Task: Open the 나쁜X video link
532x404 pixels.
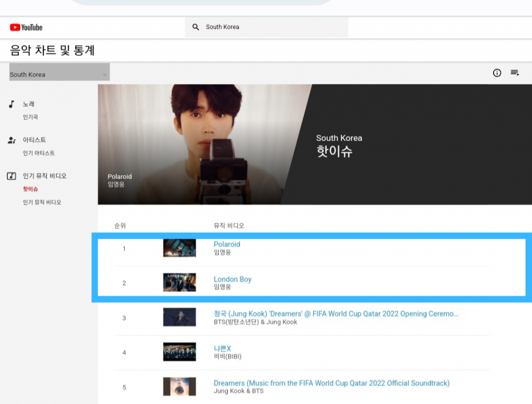Action: coord(222,348)
